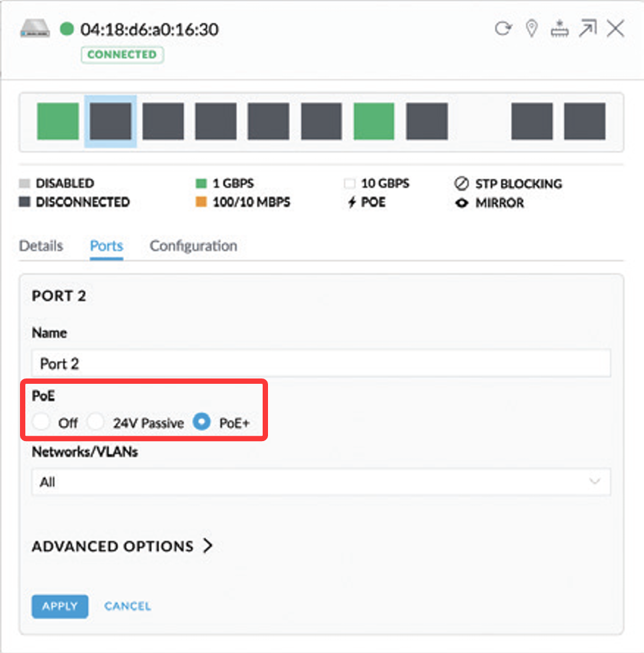Viewport: 644px width, 653px height.
Task: Click the Ports tab
Action: point(107,246)
